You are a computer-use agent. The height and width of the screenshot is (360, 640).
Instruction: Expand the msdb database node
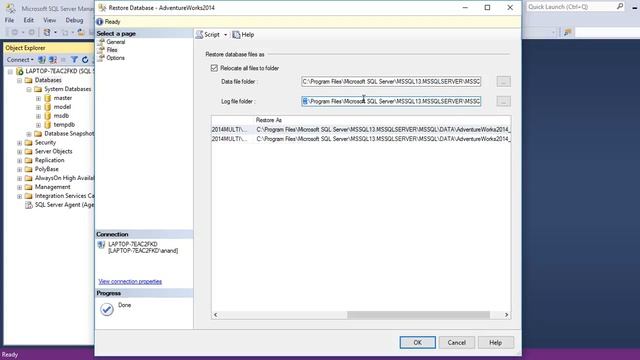pos(38,116)
